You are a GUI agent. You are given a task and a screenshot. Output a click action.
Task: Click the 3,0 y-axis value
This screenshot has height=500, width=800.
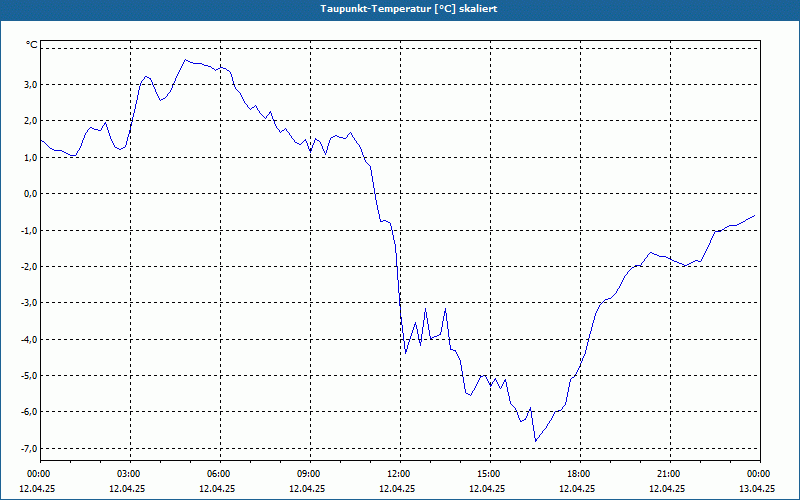[31, 85]
